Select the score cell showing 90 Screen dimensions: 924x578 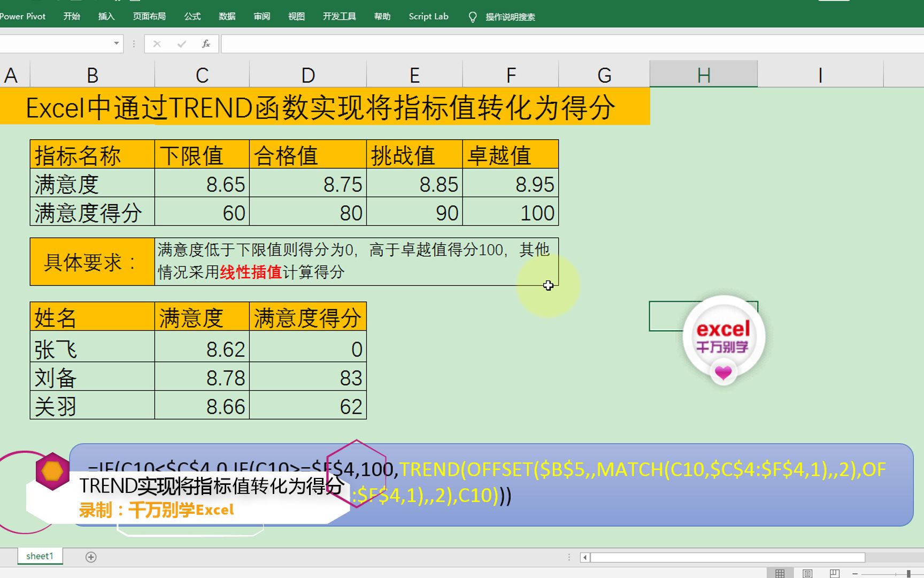coord(414,211)
